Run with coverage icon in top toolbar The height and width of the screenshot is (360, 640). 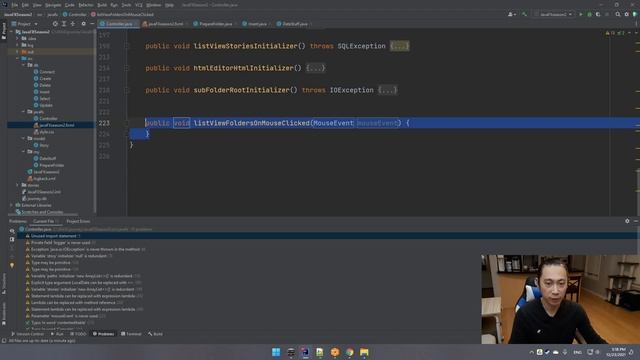click(598, 14)
